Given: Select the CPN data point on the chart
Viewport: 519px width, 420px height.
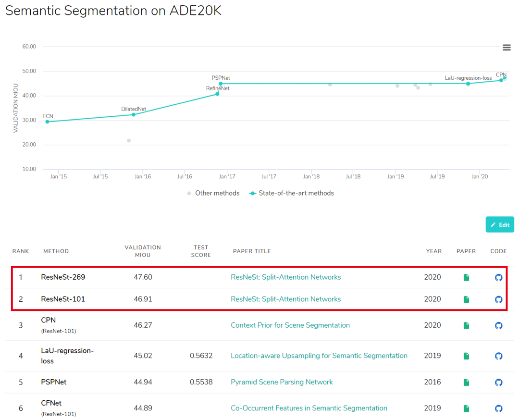Looking at the screenshot, I should click(502, 79).
